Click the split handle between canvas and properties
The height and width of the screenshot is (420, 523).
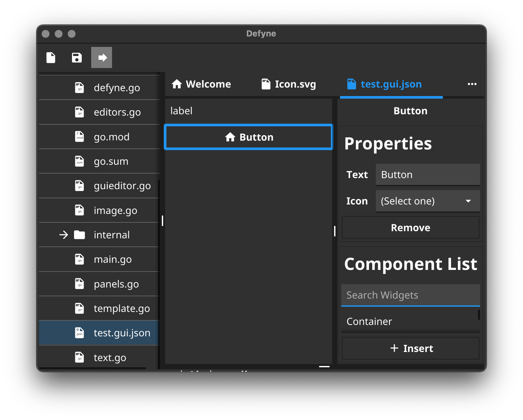(335, 231)
